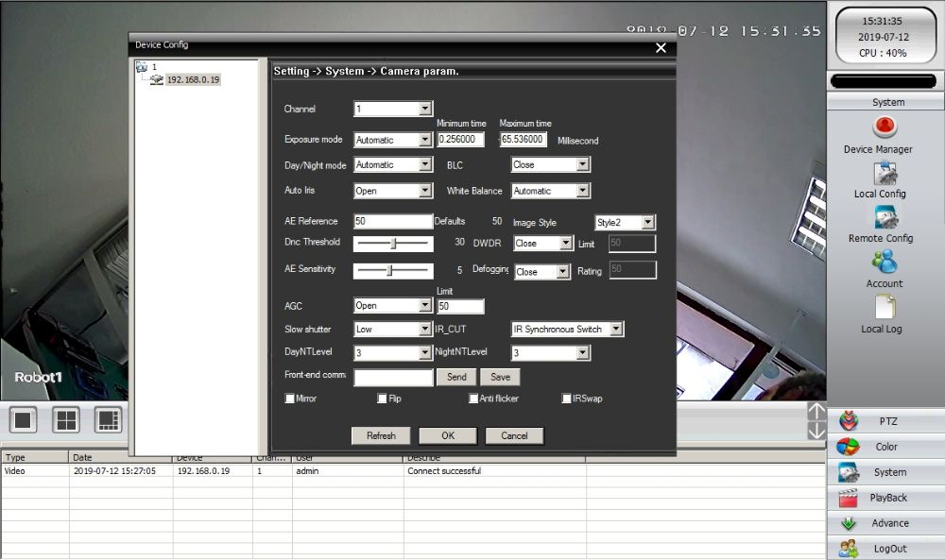Click the System tab header
Viewport: 945px width, 560px height.
tap(885, 102)
